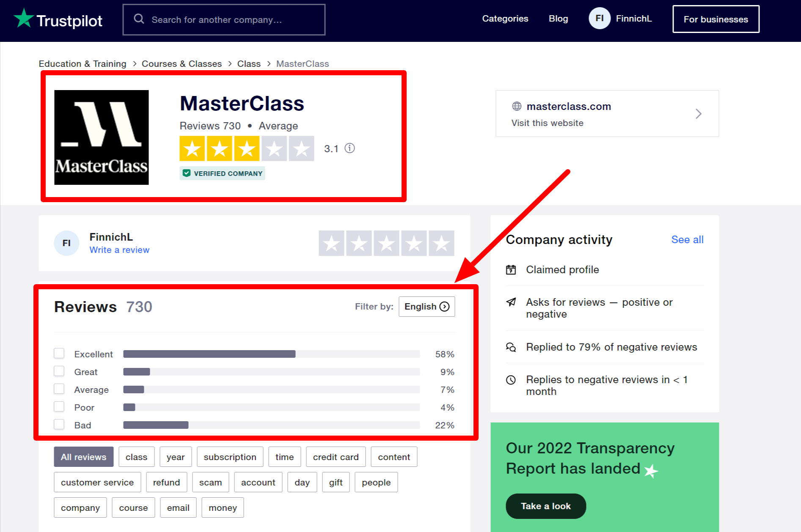Select the company filter tag
The height and width of the screenshot is (532, 801).
point(80,507)
